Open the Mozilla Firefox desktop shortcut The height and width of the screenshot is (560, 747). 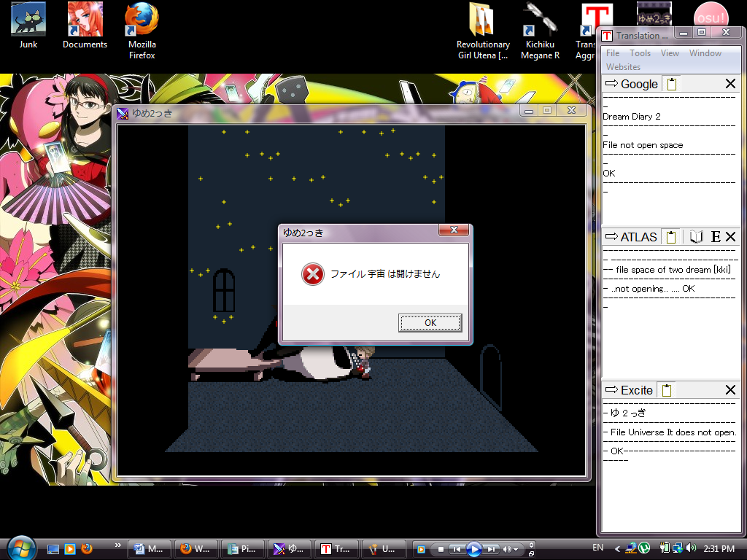coord(142,31)
